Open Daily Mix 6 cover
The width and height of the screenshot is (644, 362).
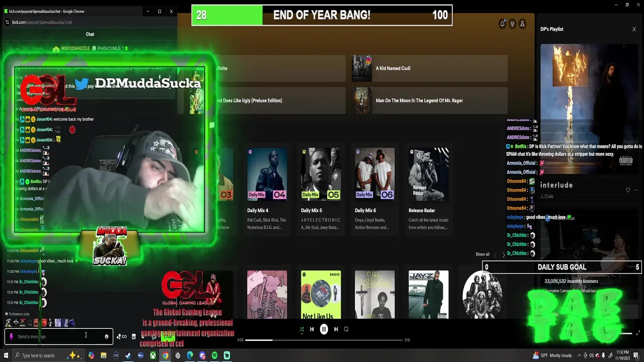pos(374,174)
